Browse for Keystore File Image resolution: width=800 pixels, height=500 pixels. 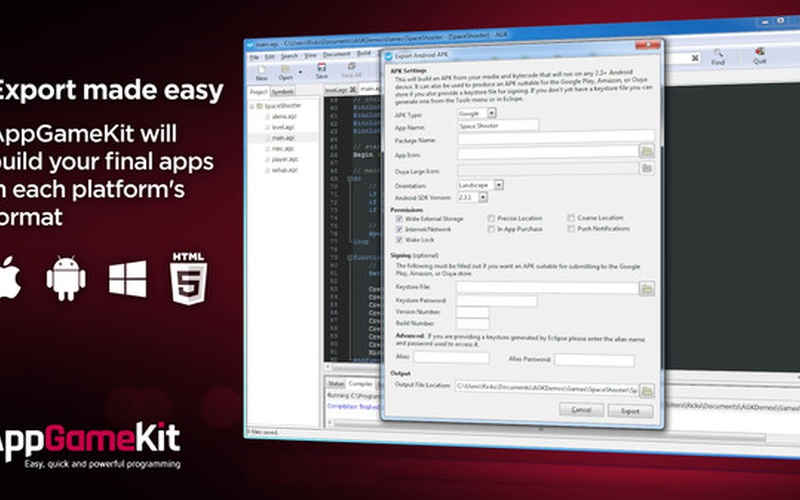click(646, 288)
